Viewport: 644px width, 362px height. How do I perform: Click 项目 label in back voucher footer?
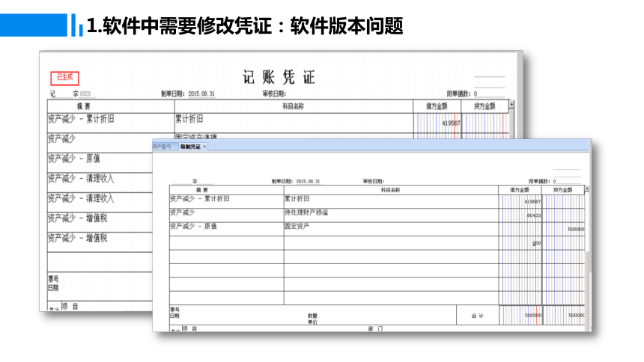70,306
